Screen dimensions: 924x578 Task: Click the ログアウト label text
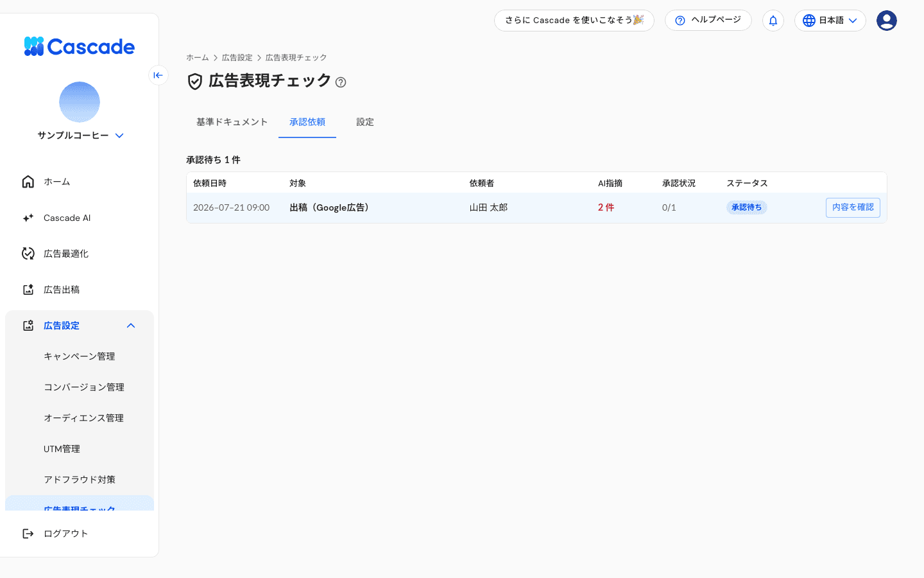[x=66, y=534]
